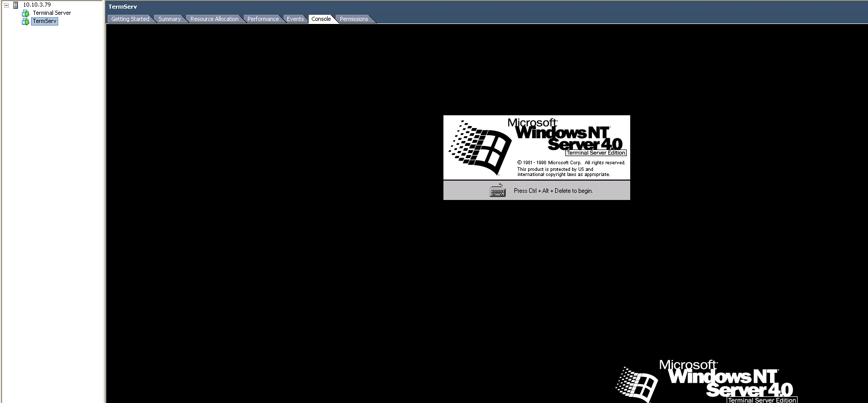Click the 'Terminal Server Edition' label in dialog
This screenshot has height=403, width=868.
click(x=596, y=153)
